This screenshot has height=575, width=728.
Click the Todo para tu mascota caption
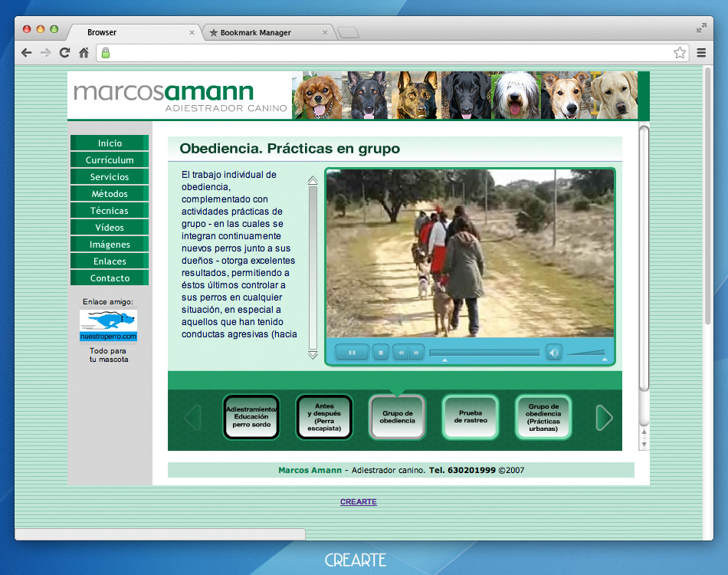(109, 355)
